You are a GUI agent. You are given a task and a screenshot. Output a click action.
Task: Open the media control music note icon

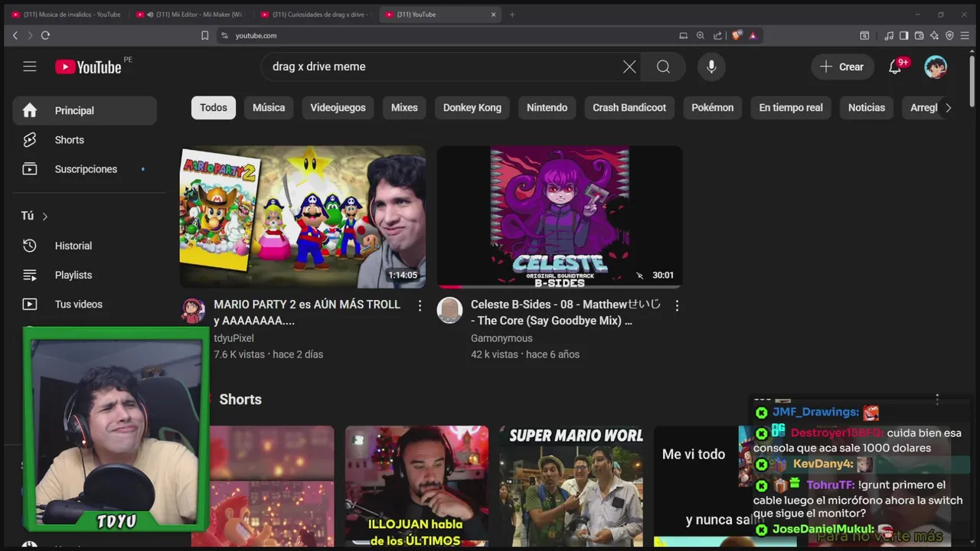pyautogui.click(x=889, y=35)
